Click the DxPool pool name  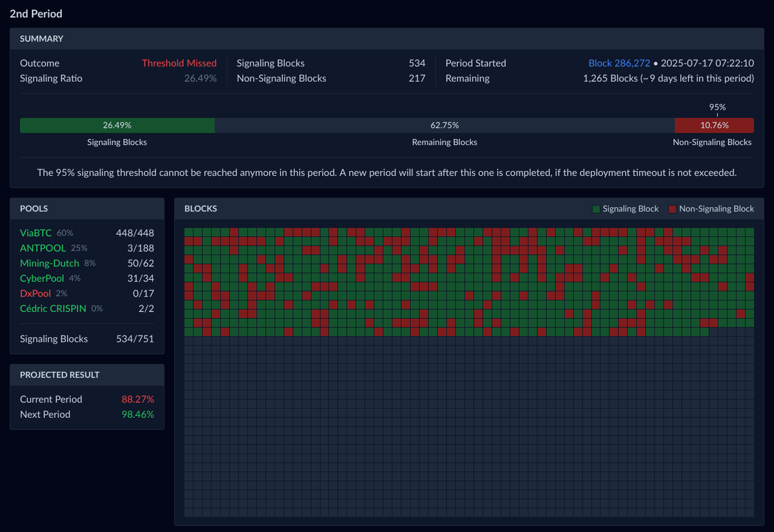pyautogui.click(x=35, y=293)
